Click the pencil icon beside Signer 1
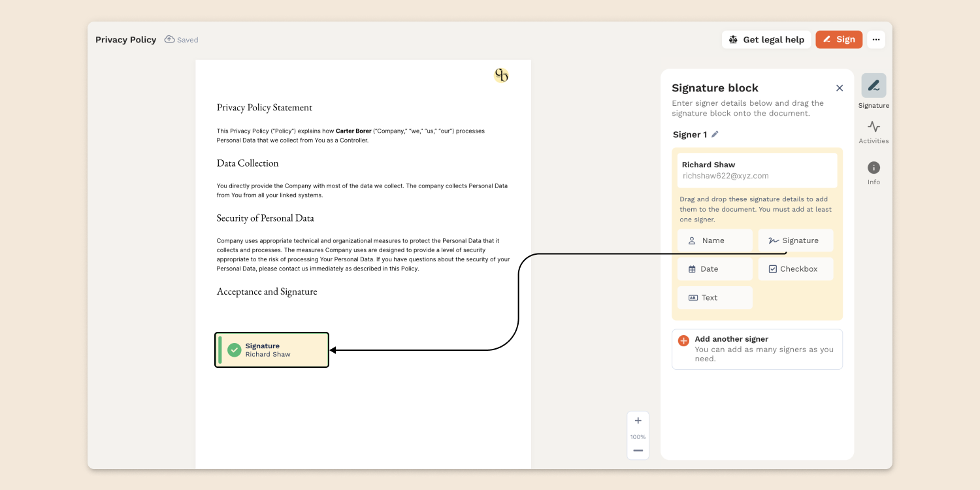 pos(715,135)
